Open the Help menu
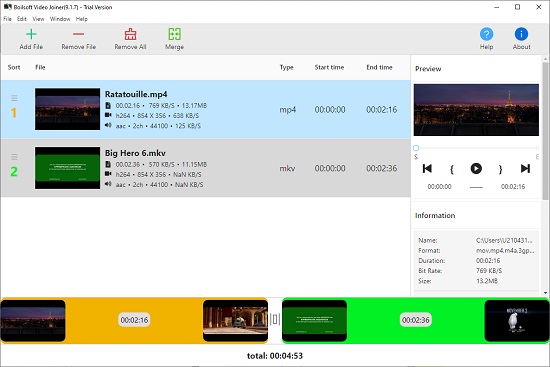Screen dimensions: 550x367 tap(82, 19)
